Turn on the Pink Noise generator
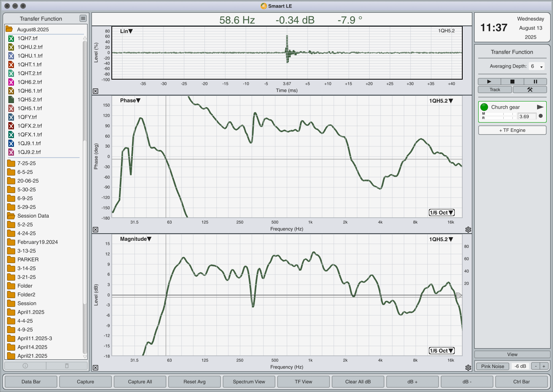Screen dimensions: 553x392 492,366
